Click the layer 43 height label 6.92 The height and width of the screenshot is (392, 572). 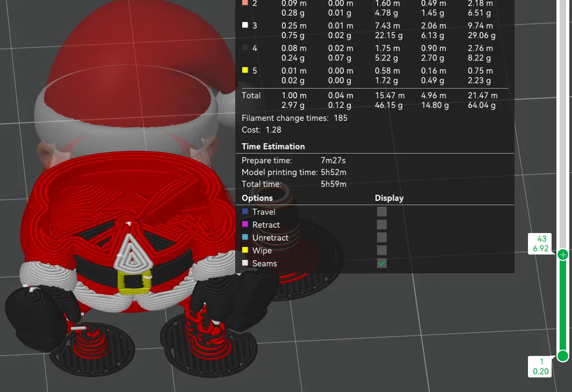[541, 248]
